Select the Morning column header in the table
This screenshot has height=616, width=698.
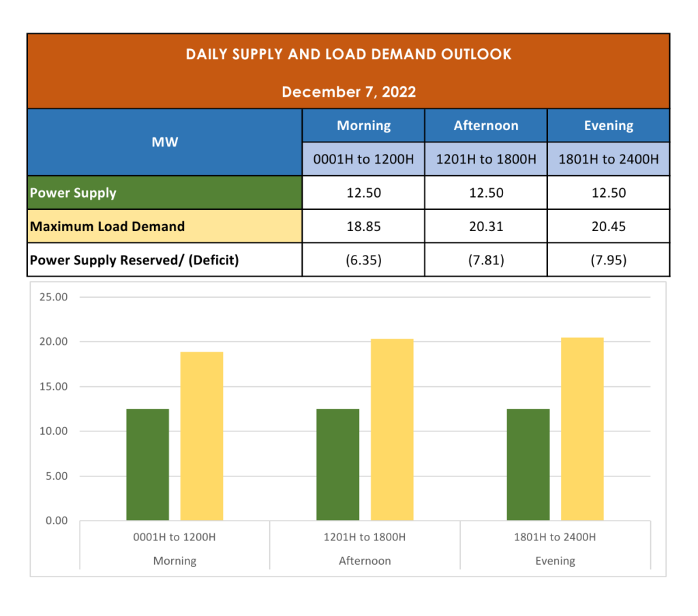coord(363,125)
